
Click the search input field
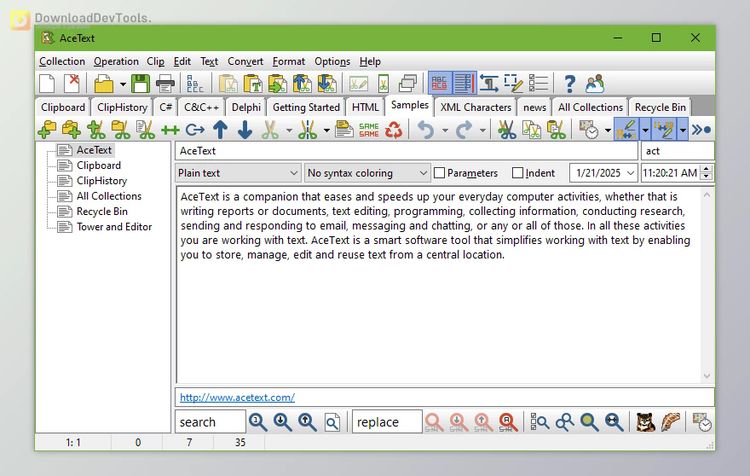tap(210, 422)
